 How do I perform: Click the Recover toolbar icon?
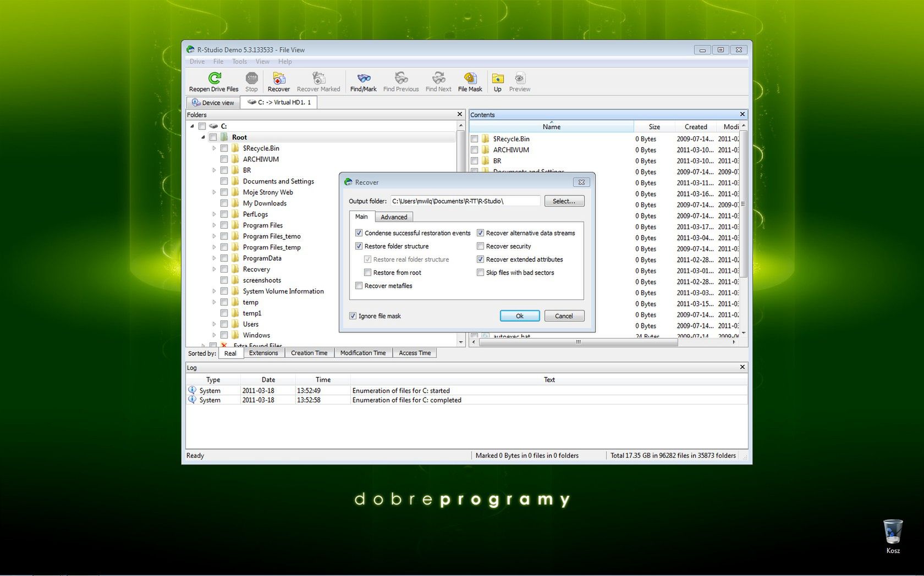279,79
